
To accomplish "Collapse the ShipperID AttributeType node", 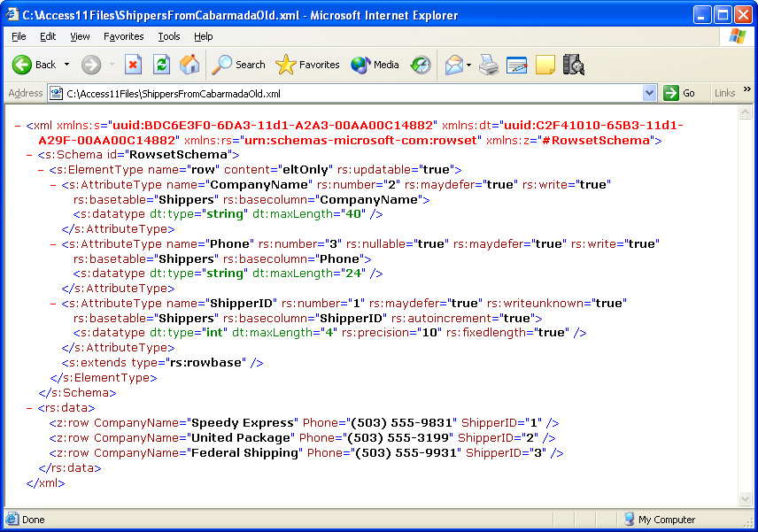I will [x=54, y=303].
